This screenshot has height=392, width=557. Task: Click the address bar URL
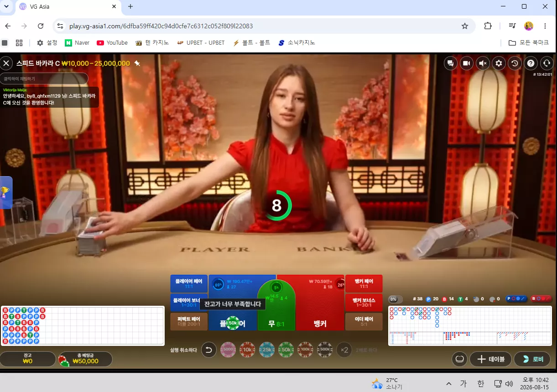point(161,26)
